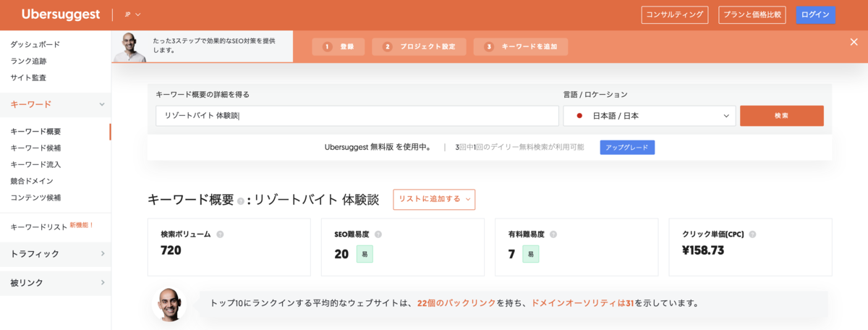Select step 1 登録
Screen dimensions: 868x330
coord(339,46)
